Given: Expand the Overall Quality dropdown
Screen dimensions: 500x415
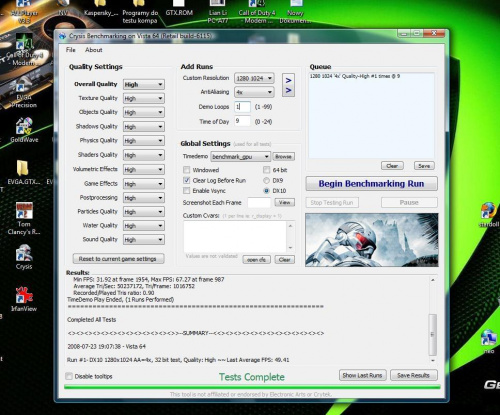Looking at the screenshot, I should [144, 85].
